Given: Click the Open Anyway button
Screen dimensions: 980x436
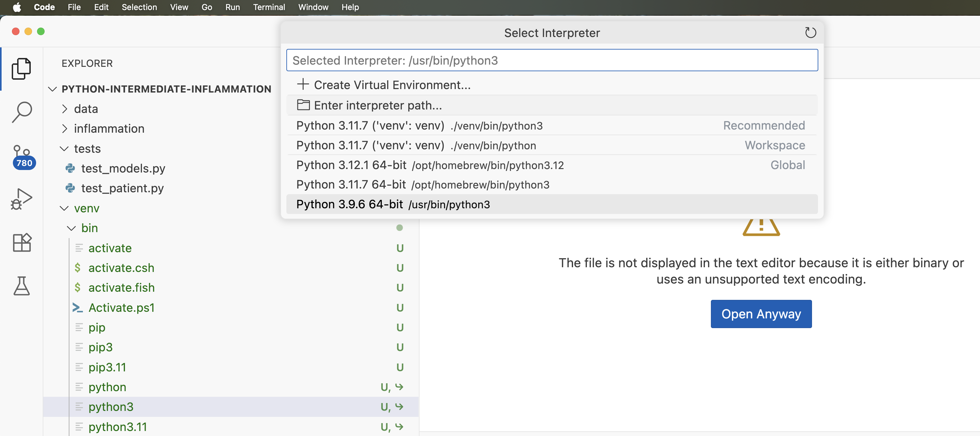Looking at the screenshot, I should click(x=761, y=314).
